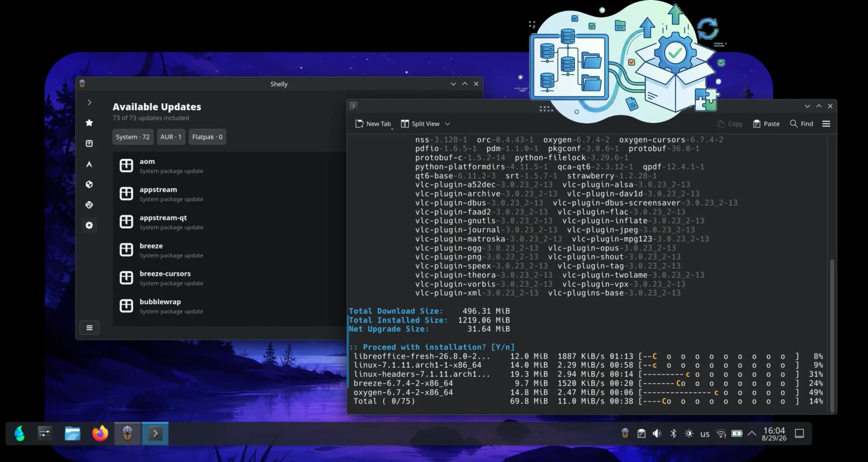Click the Total ( 0/75) progress bar
This screenshot has height=462, width=868.
pos(719,401)
